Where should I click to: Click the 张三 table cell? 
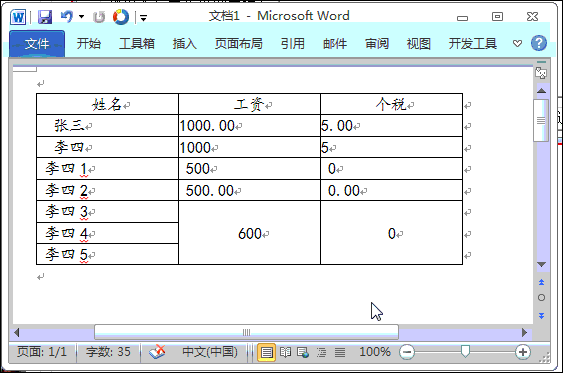pyautogui.click(x=107, y=126)
